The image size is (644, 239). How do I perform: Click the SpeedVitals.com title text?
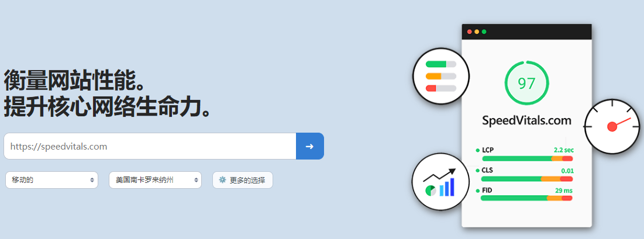tap(526, 120)
